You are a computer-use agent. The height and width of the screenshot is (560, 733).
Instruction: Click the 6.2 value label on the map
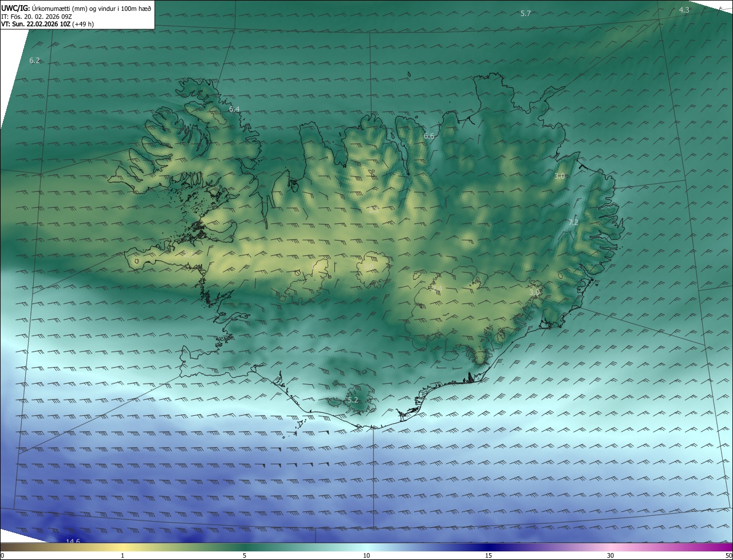point(35,61)
